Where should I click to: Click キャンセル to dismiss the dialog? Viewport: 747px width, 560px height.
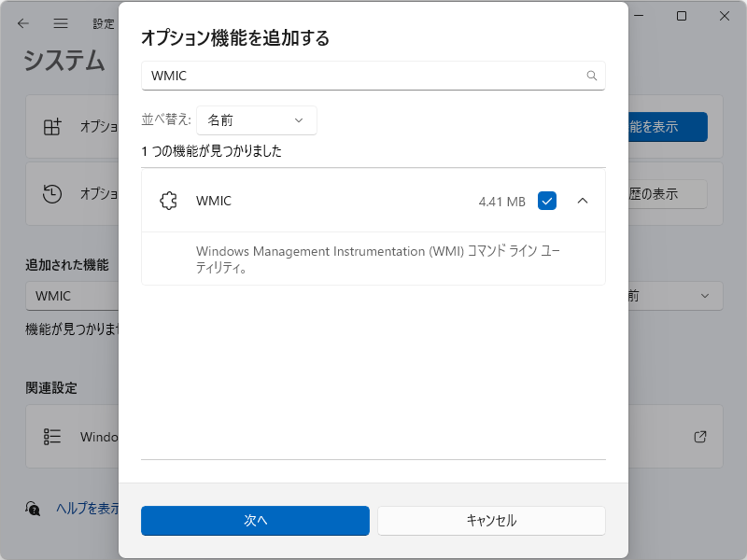[491, 520]
